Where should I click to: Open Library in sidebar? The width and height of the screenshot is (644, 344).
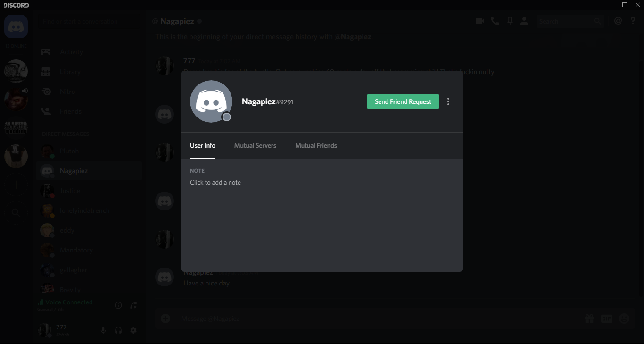click(89, 72)
